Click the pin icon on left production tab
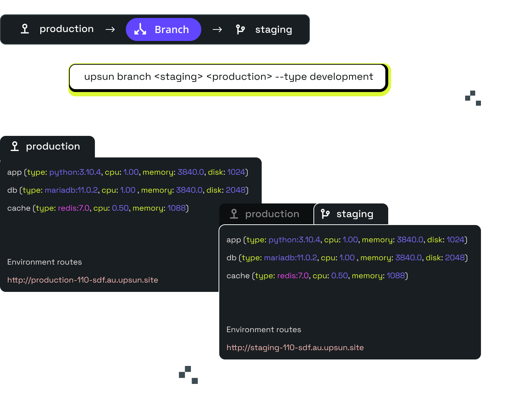532x399 pixels. pyautogui.click(x=15, y=146)
